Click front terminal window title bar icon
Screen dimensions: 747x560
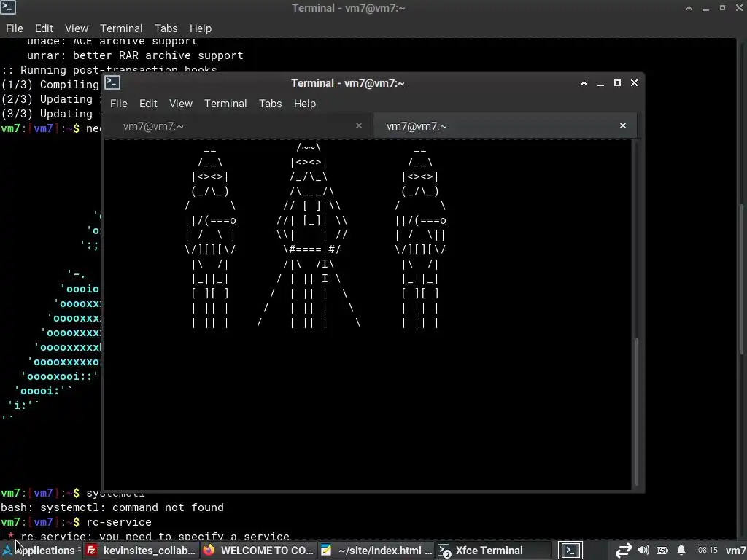pos(112,83)
